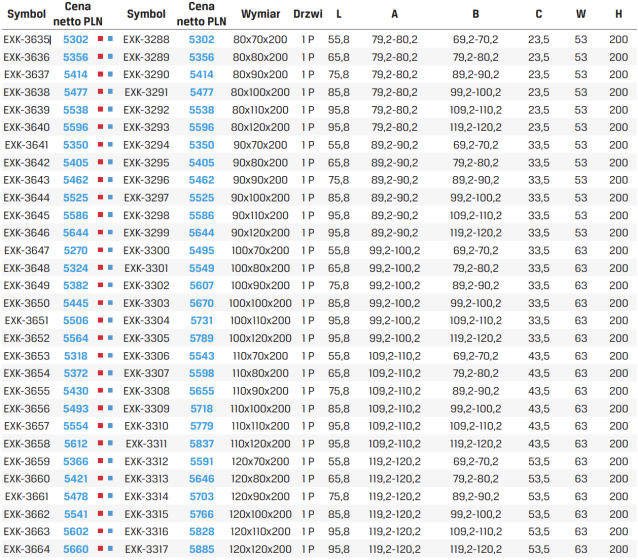Click B value 69,2-70,2 in row EXK-3641

[x=476, y=145]
